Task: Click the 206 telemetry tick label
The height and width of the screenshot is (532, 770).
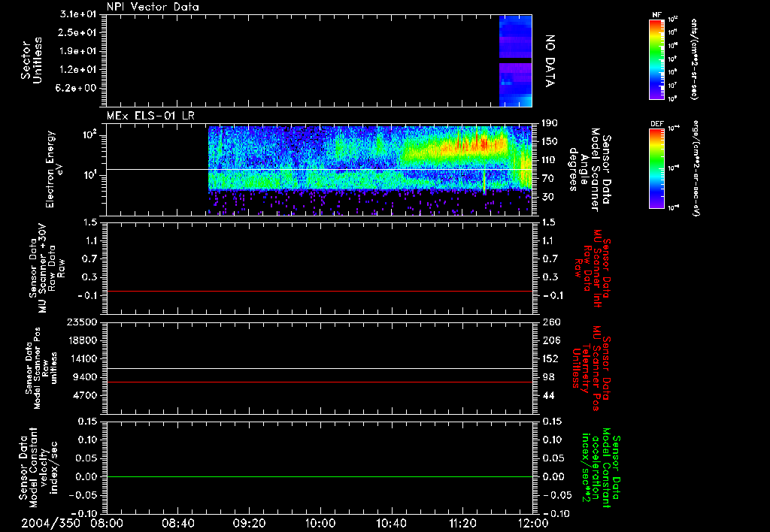Action: pyautogui.click(x=551, y=340)
